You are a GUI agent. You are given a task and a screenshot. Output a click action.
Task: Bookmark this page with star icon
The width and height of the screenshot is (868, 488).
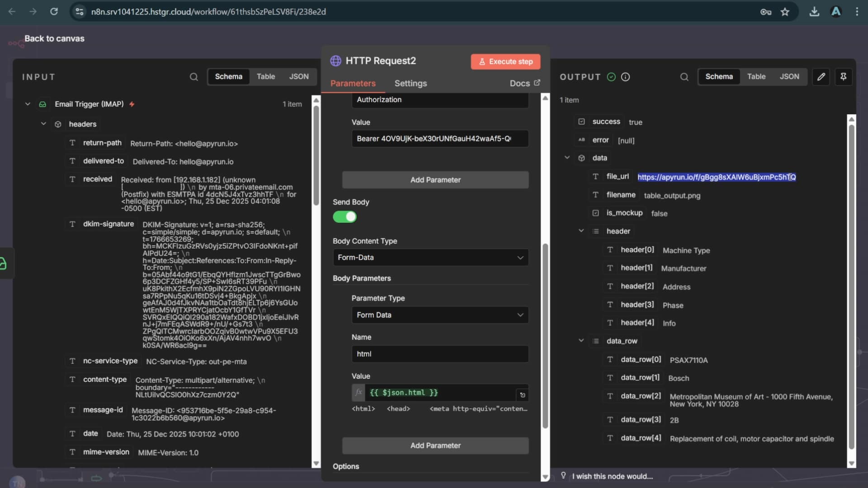(x=785, y=12)
